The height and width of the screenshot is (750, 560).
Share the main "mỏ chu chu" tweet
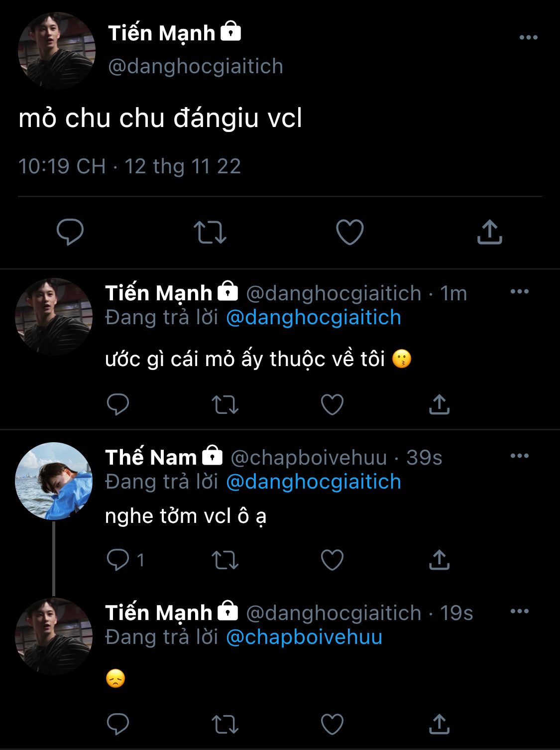(x=490, y=232)
